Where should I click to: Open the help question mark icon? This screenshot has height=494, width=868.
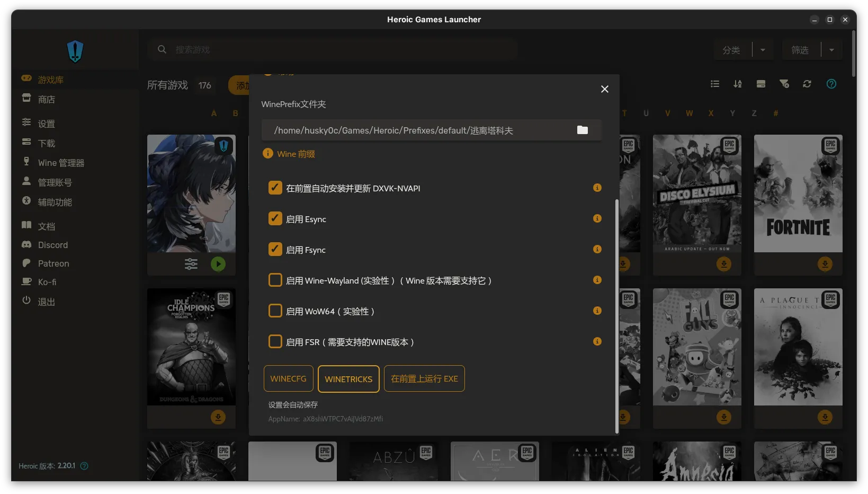click(831, 84)
